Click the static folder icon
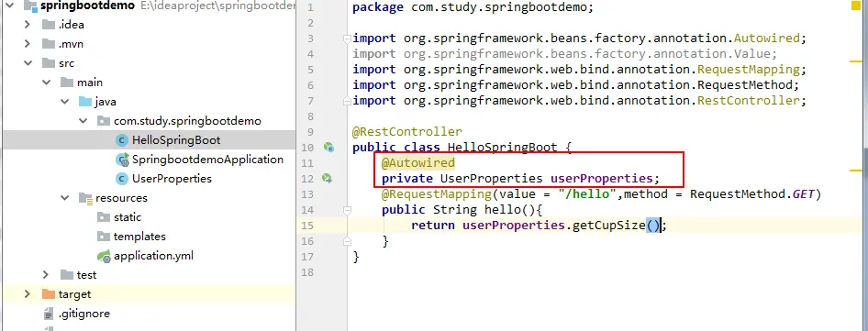 pos(104,217)
